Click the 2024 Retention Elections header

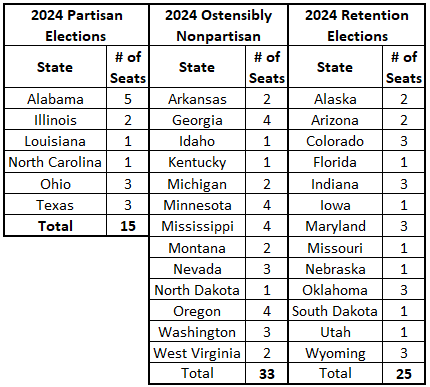click(357, 25)
